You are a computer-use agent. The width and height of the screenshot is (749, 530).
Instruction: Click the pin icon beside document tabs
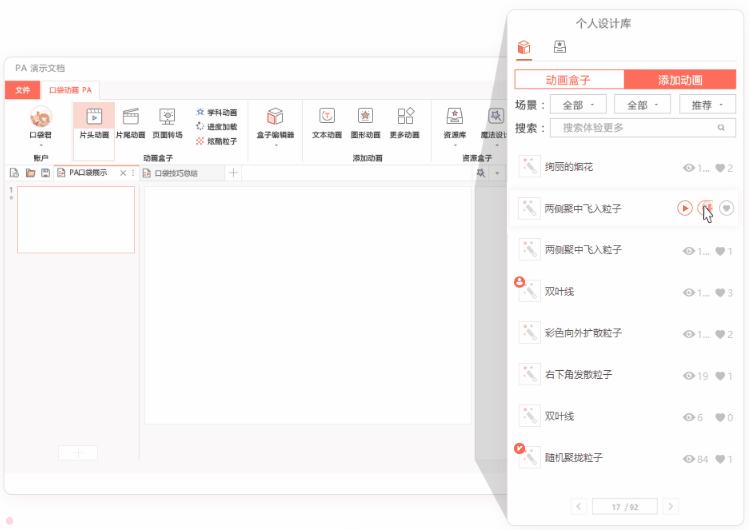pos(481,173)
